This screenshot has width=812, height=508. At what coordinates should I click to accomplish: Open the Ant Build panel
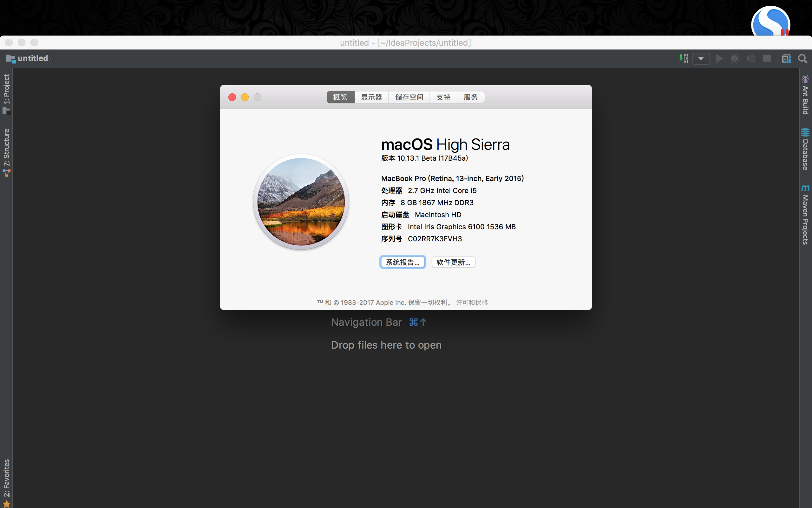(x=805, y=95)
